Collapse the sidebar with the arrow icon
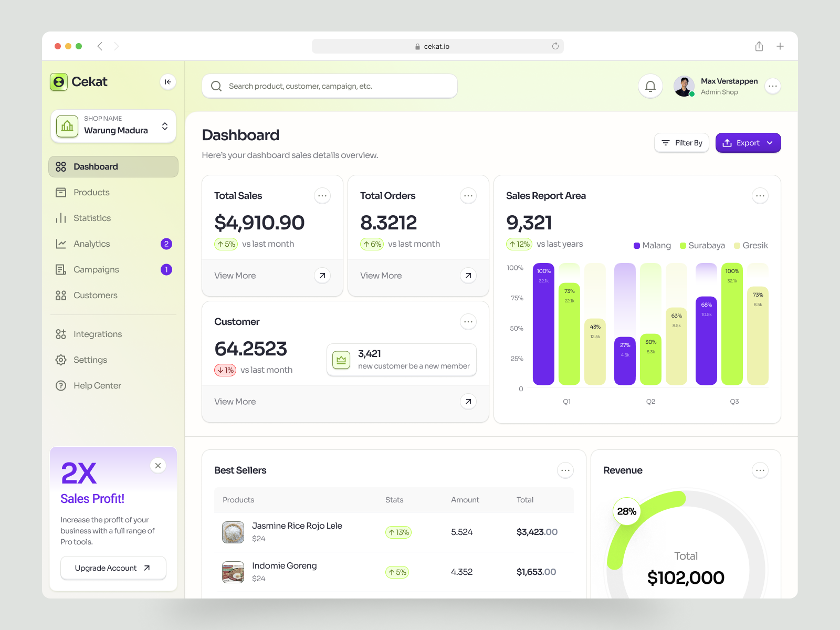The image size is (840, 630). (x=167, y=82)
